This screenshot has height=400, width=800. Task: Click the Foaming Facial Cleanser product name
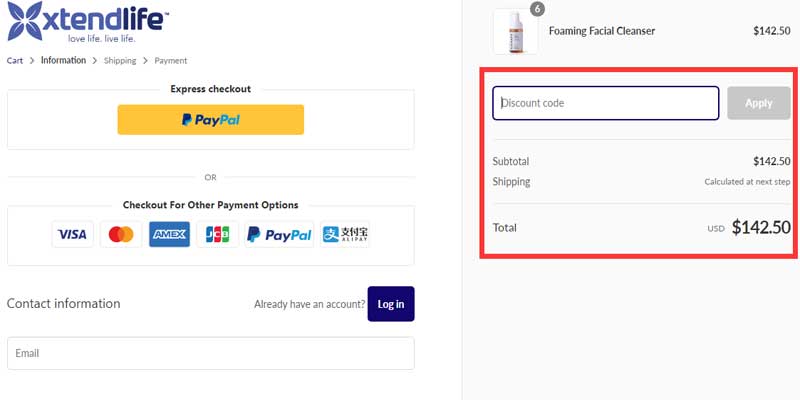click(602, 31)
